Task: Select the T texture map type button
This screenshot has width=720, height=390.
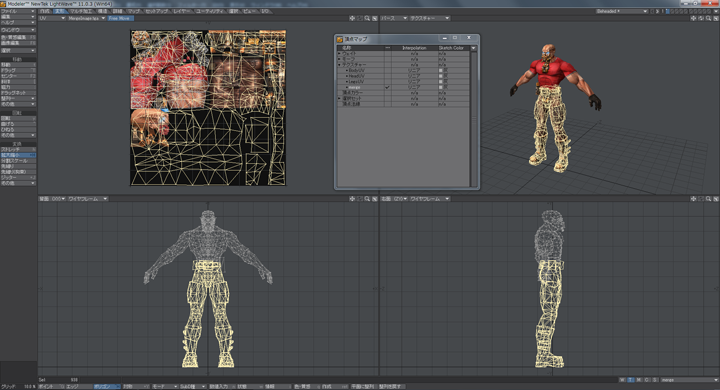Action: 630,380
